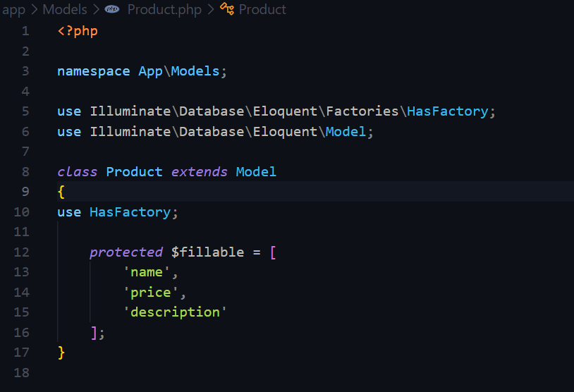This screenshot has width=574, height=392.
Task: Click the closing curly brace on line 17
Action: (61, 353)
